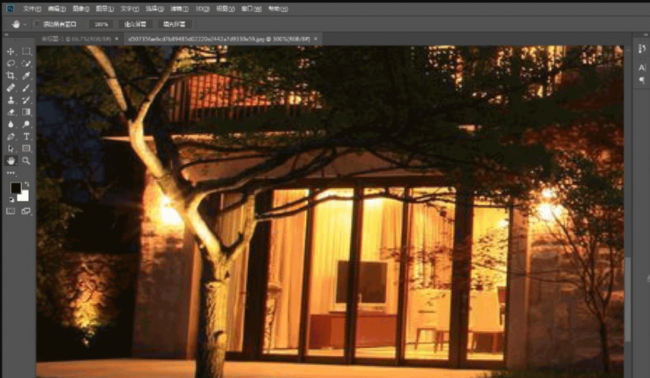Open the Type menu
Screen dimensions: 650x378
130,9
